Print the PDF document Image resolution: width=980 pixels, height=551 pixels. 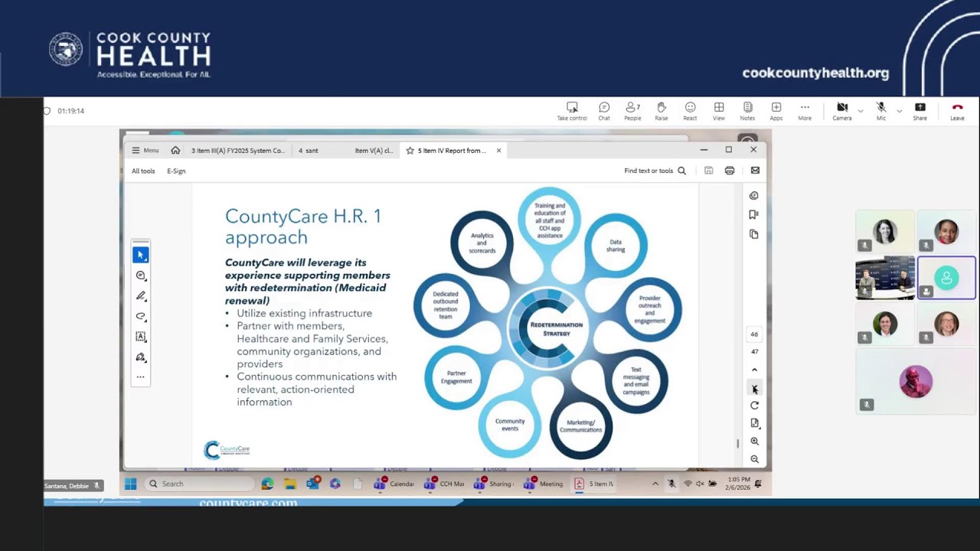point(730,171)
